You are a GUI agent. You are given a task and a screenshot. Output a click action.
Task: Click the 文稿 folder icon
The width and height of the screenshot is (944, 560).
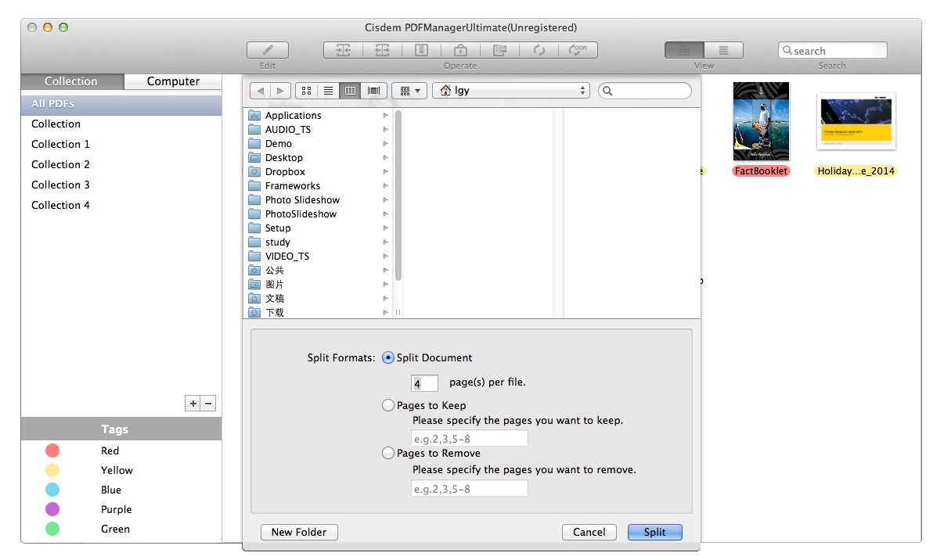click(x=254, y=299)
